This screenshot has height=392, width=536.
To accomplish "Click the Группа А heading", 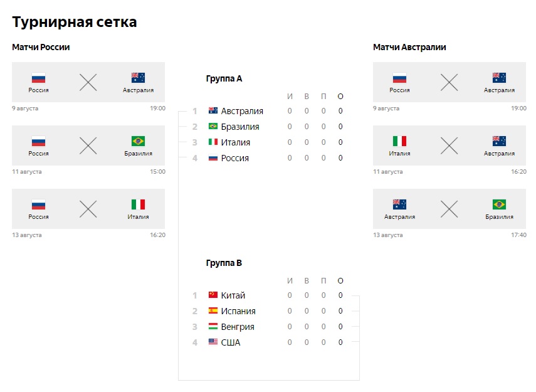I will pos(224,79).
